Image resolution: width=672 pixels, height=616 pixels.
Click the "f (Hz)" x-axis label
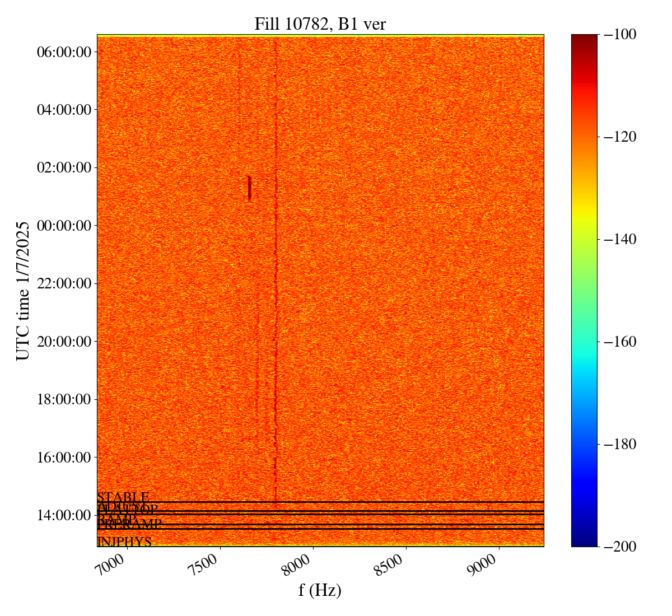click(320, 590)
